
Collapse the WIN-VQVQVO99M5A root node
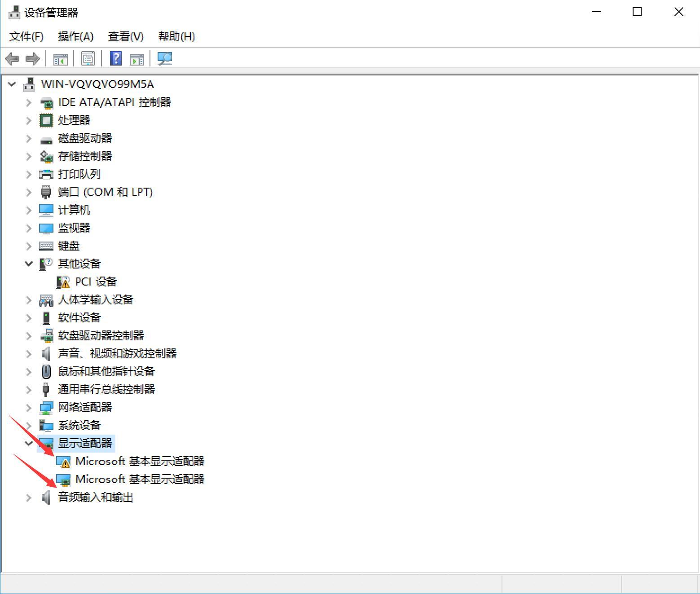12,84
